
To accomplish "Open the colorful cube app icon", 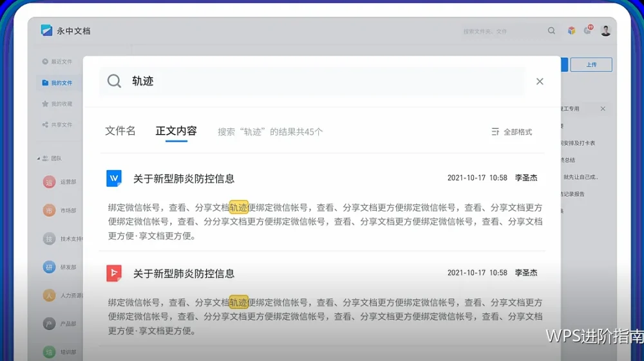I will click(x=571, y=30).
